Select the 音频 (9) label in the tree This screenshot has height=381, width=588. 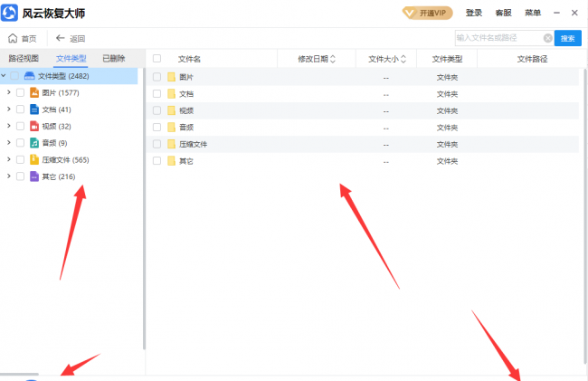54,143
